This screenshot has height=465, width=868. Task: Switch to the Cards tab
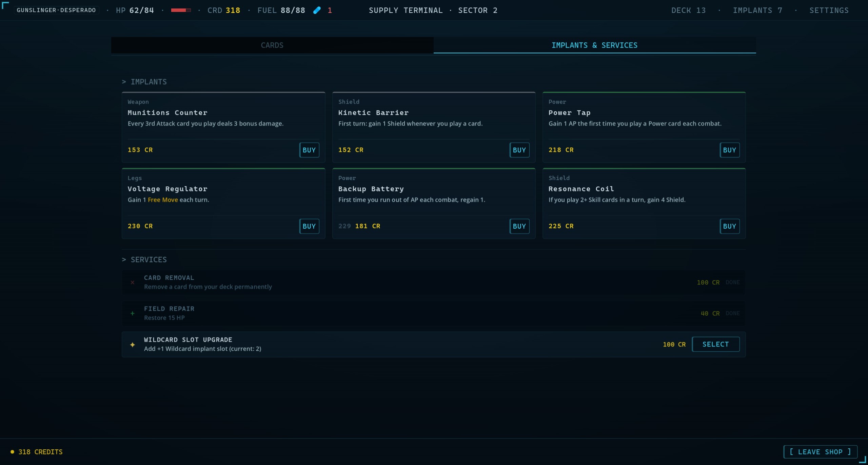point(272,45)
